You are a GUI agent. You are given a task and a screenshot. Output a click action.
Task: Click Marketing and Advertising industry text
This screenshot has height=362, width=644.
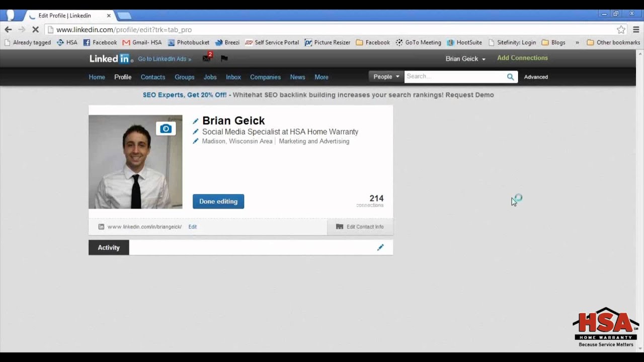314,141
